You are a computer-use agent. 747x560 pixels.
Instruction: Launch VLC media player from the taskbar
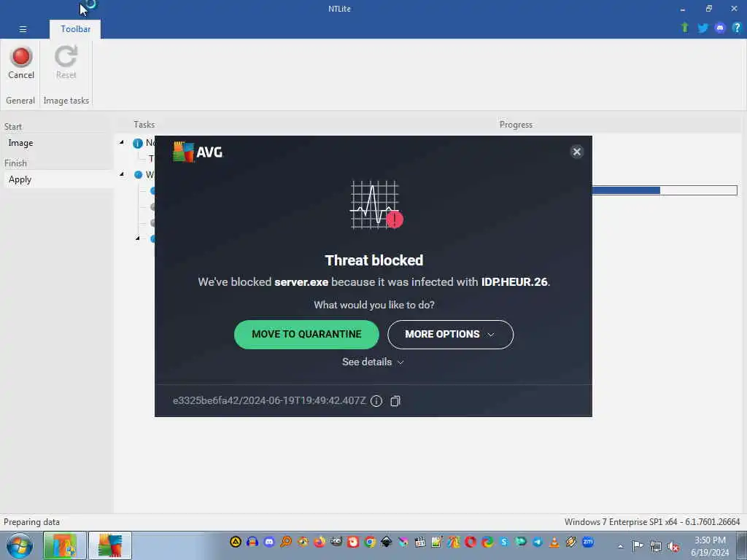(554, 542)
